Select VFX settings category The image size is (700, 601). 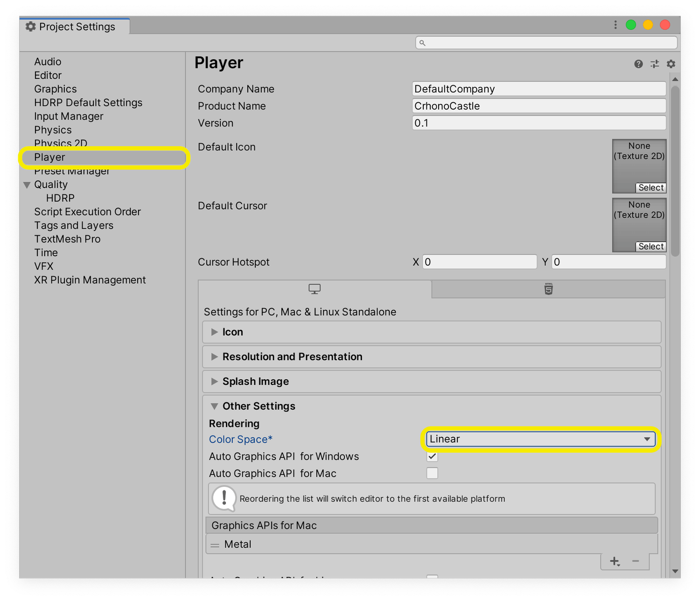pyautogui.click(x=43, y=266)
